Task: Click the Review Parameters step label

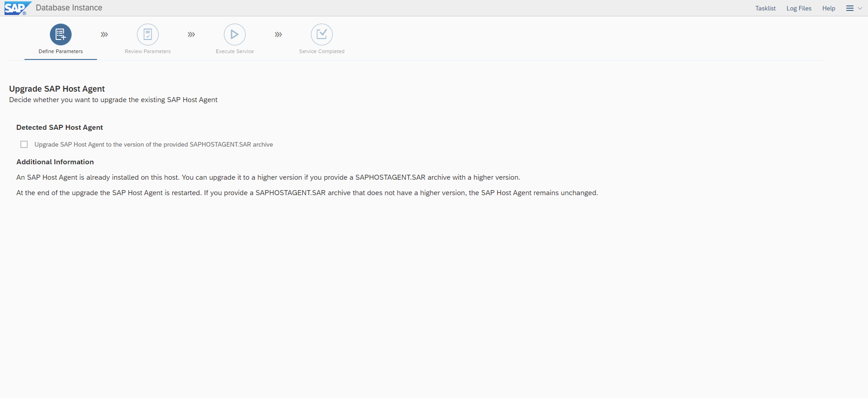Action: coord(148,51)
